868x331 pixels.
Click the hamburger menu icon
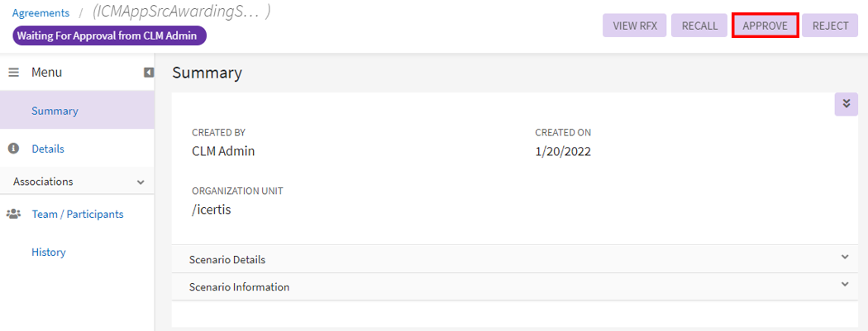pos(13,73)
